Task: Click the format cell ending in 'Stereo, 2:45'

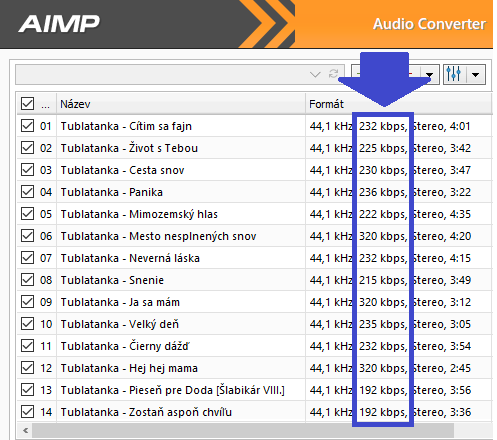Action: [x=398, y=368]
